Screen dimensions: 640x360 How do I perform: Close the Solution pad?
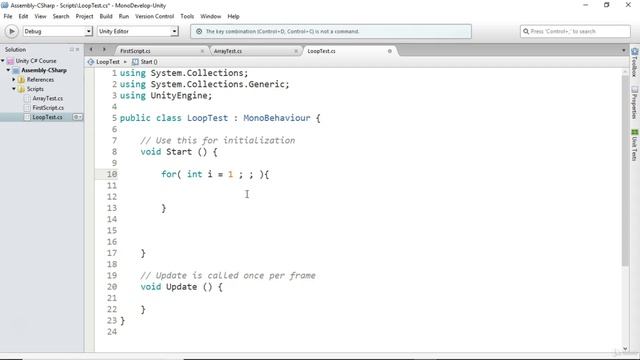pyautogui.click(x=78, y=49)
